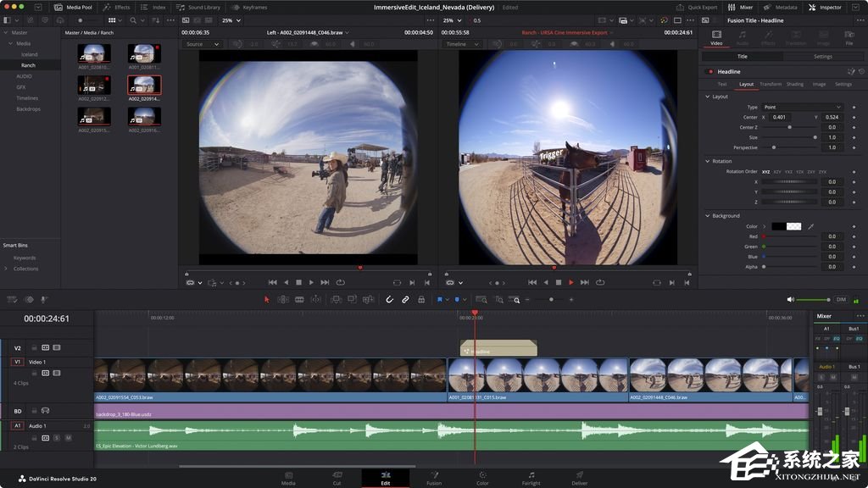Toggle the timeline snapping magnet icon
The height and width of the screenshot is (488, 868).
[x=390, y=299]
